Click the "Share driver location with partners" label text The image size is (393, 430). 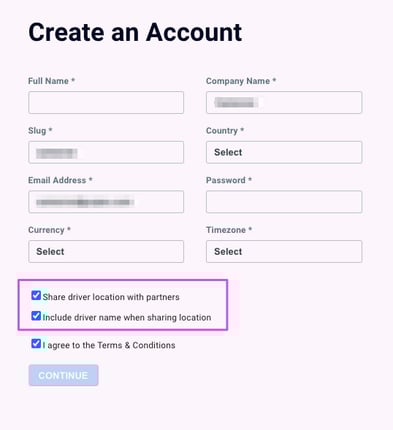point(111,297)
